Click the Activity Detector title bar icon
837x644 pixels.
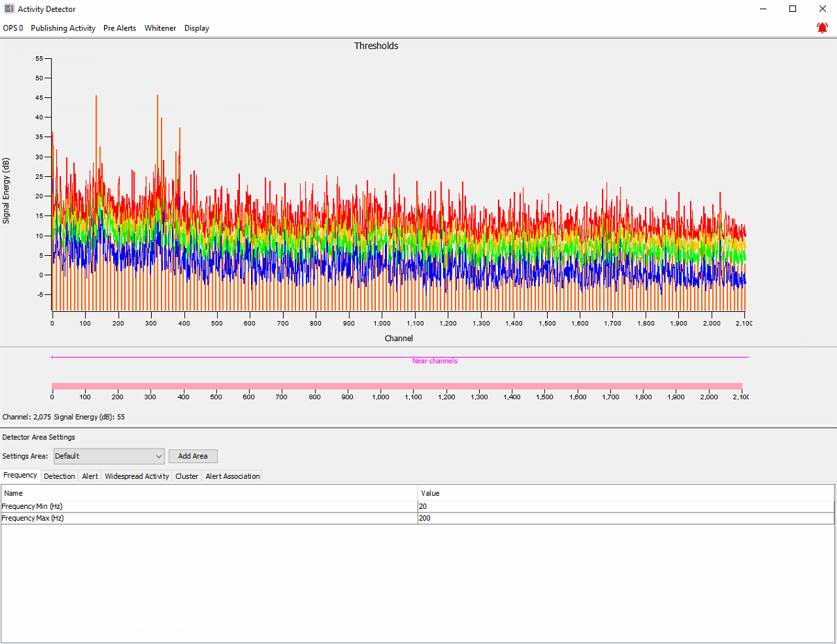9,9
